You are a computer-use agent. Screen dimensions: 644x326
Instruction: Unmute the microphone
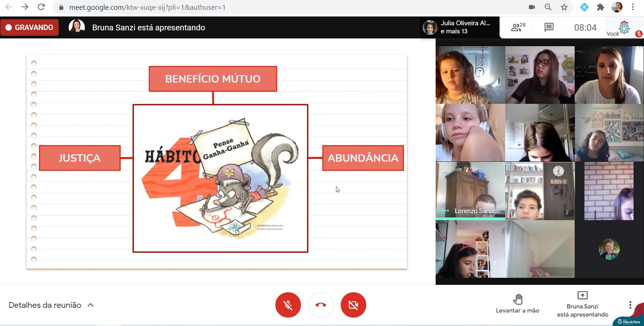pos(288,305)
